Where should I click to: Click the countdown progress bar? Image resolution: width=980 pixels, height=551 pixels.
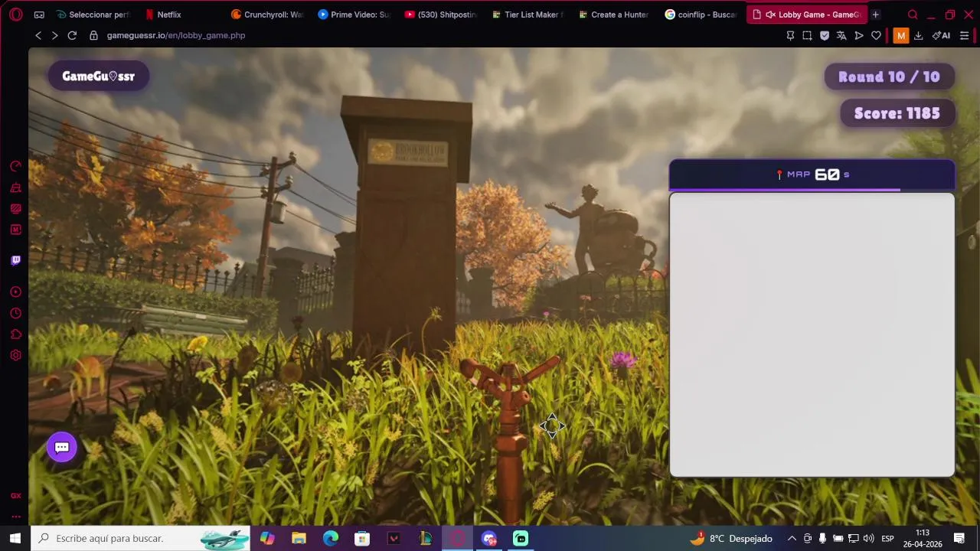coord(812,190)
